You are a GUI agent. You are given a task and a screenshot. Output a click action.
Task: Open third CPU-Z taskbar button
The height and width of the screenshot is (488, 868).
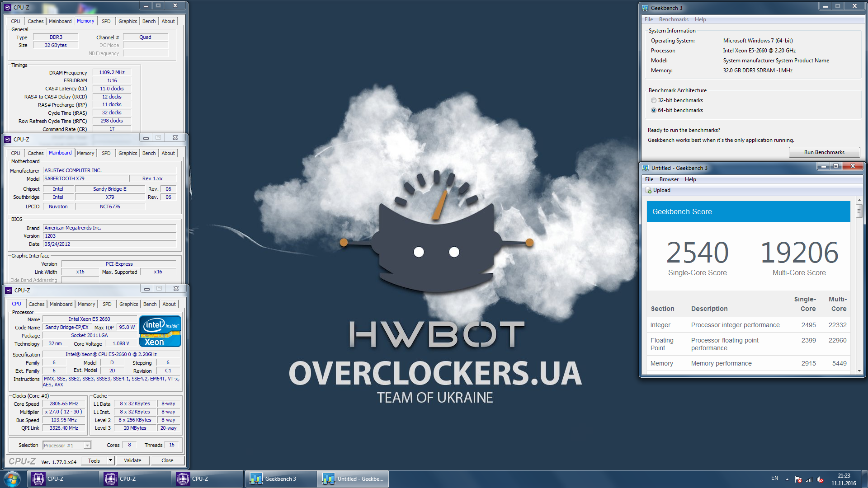208,479
